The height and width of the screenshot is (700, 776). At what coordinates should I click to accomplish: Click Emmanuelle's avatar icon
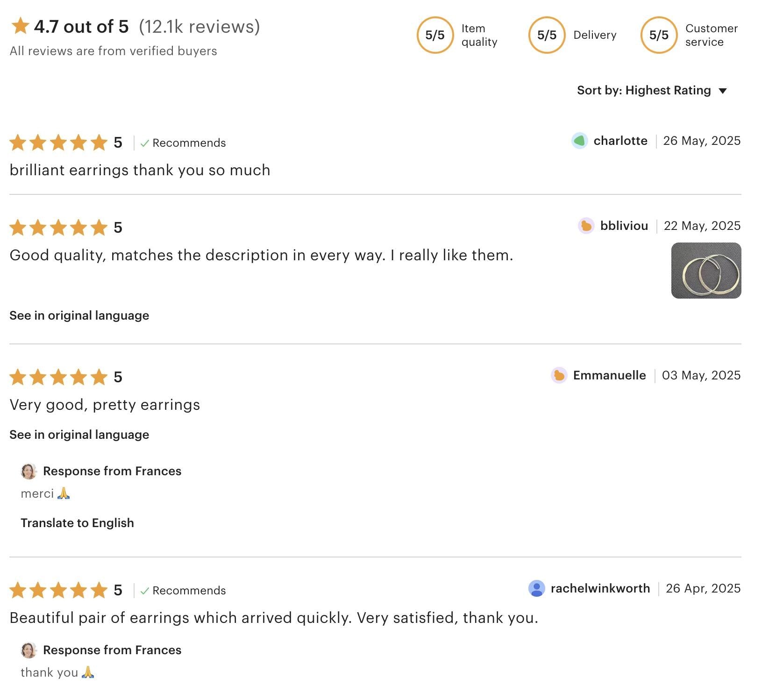(559, 375)
